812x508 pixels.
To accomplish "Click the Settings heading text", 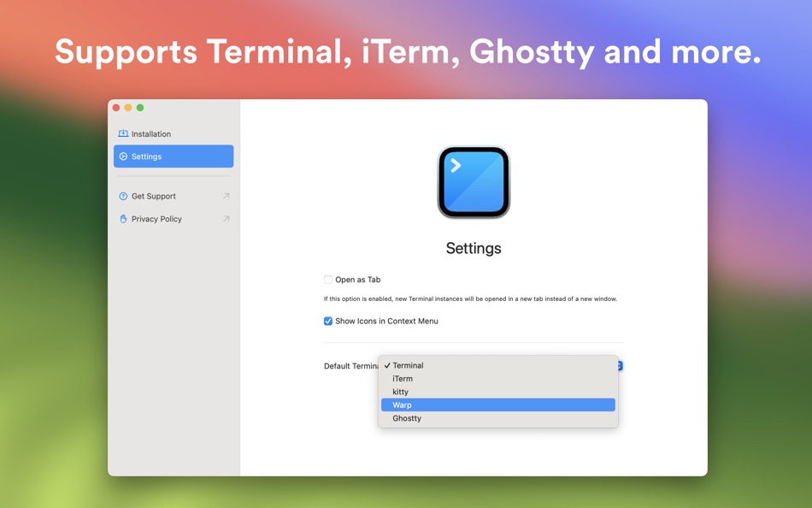I will [x=474, y=248].
